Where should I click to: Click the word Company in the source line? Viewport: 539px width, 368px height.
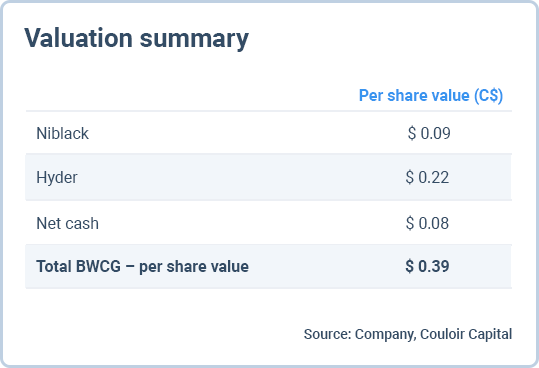[x=385, y=335]
